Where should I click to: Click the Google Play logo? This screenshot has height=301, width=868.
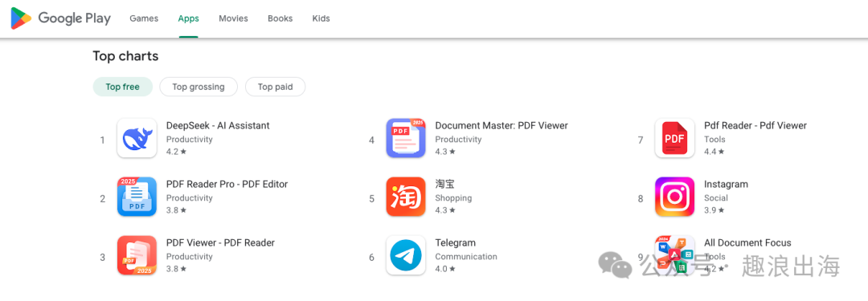point(61,18)
